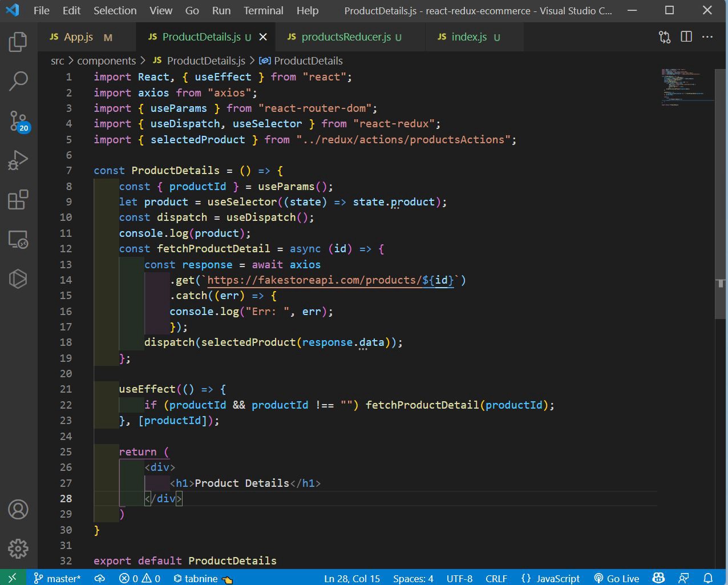Click the components breadcrumb segment
728x585 pixels.
[x=107, y=60]
